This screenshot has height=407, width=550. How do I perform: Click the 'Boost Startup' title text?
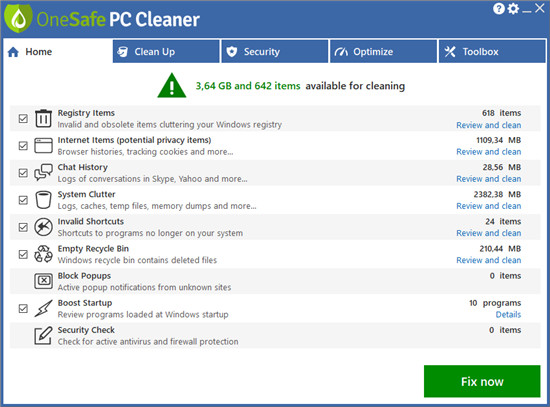[x=85, y=303]
